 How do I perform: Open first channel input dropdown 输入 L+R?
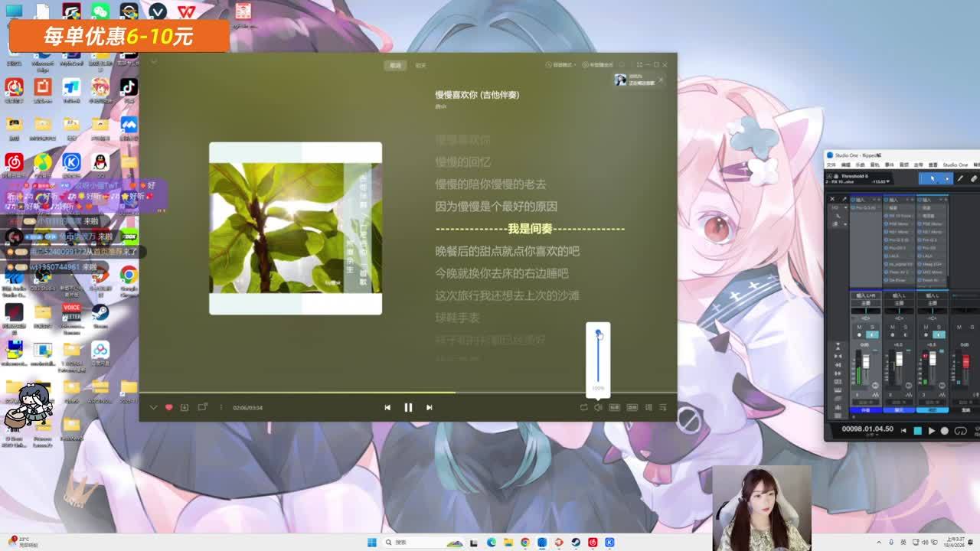[x=866, y=295]
